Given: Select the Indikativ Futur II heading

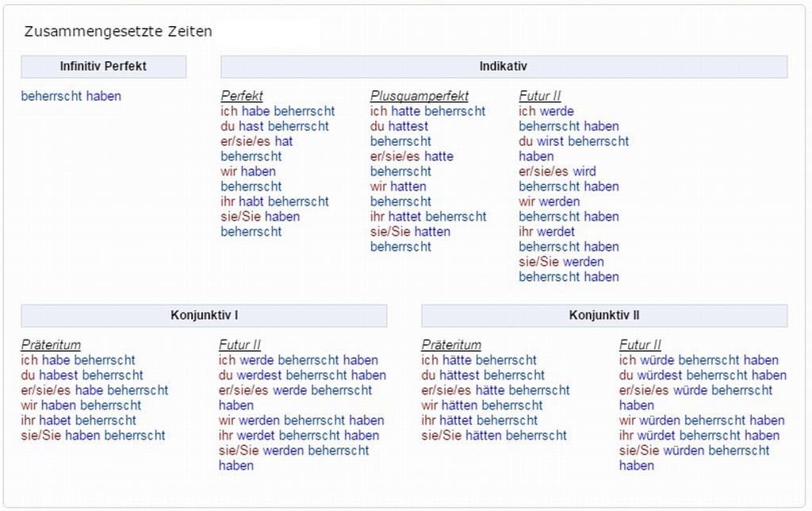Looking at the screenshot, I should click(540, 96).
